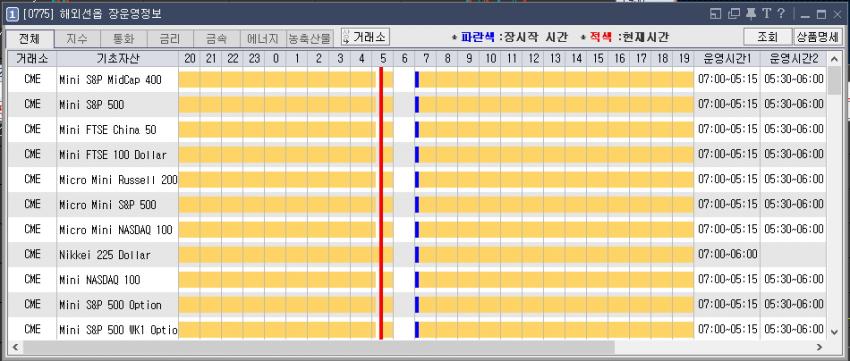Click the vertical scrollbar down arrow

click(x=834, y=331)
